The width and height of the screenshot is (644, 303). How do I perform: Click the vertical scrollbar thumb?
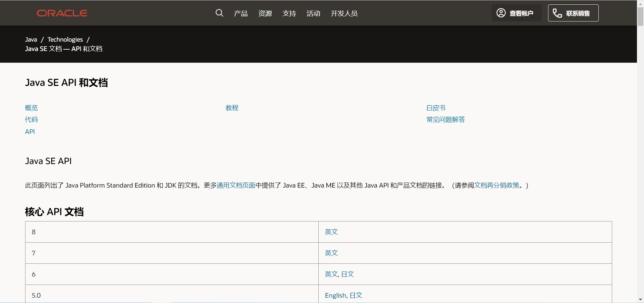[x=640, y=16]
